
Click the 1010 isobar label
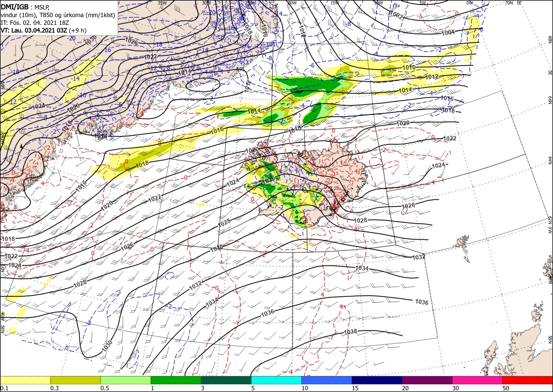coord(409,67)
